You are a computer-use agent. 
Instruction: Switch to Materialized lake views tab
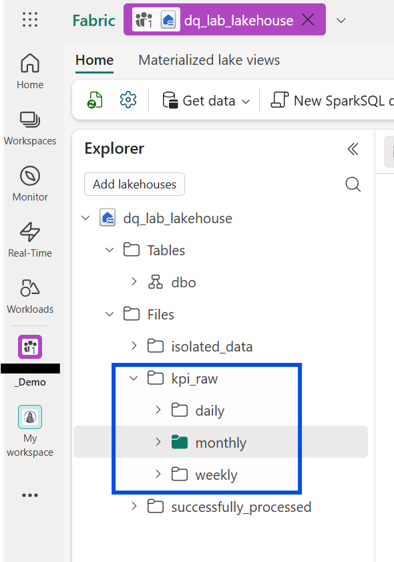(x=209, y=60)
